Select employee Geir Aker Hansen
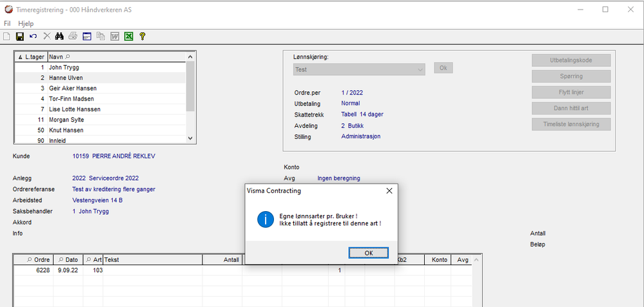 101,88
